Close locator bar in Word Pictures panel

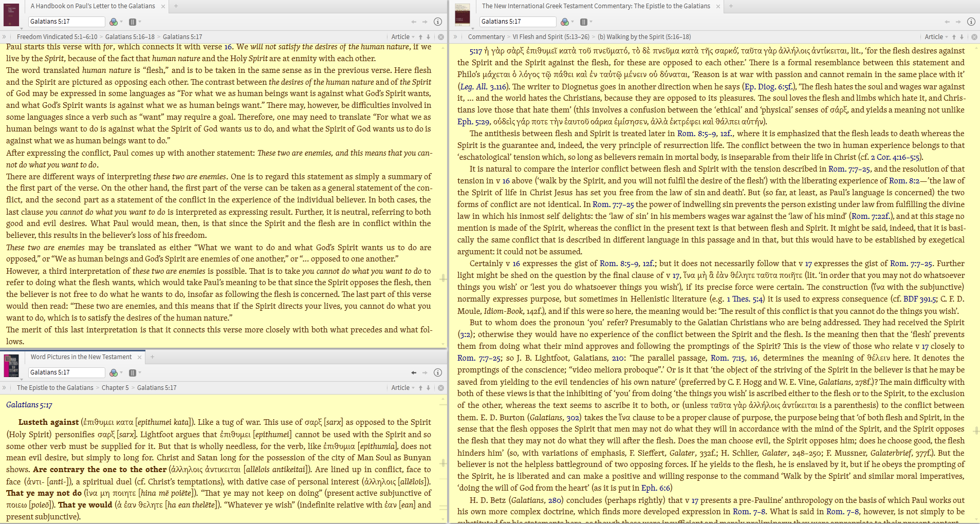441,388
